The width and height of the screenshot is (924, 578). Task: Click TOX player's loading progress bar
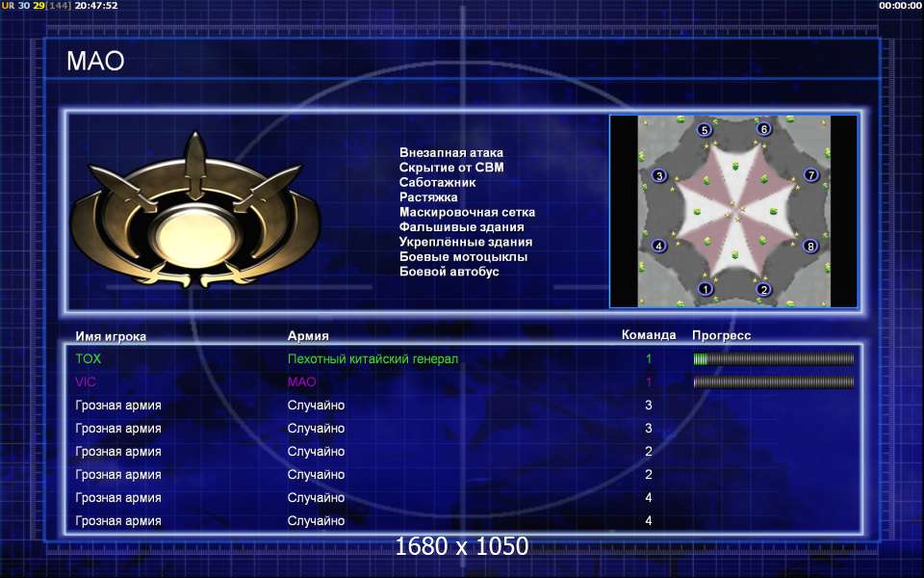pyautogui.click(x=773, y=359)
